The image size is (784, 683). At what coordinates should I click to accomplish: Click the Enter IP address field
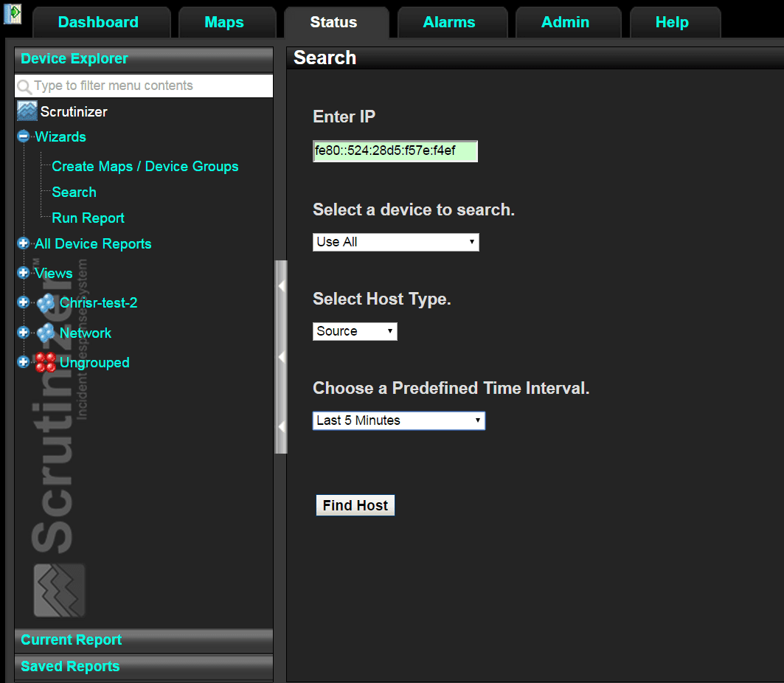tap(395, 151)
